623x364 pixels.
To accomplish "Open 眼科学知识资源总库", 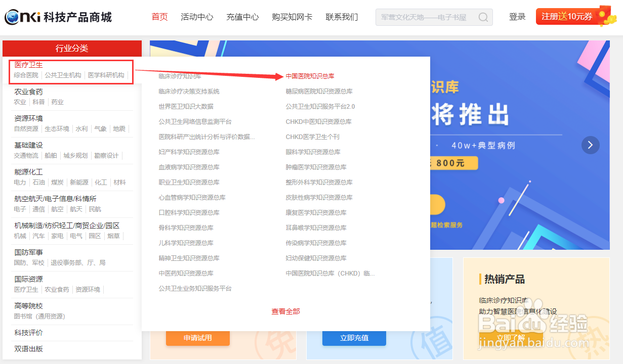I will (313, 152).
